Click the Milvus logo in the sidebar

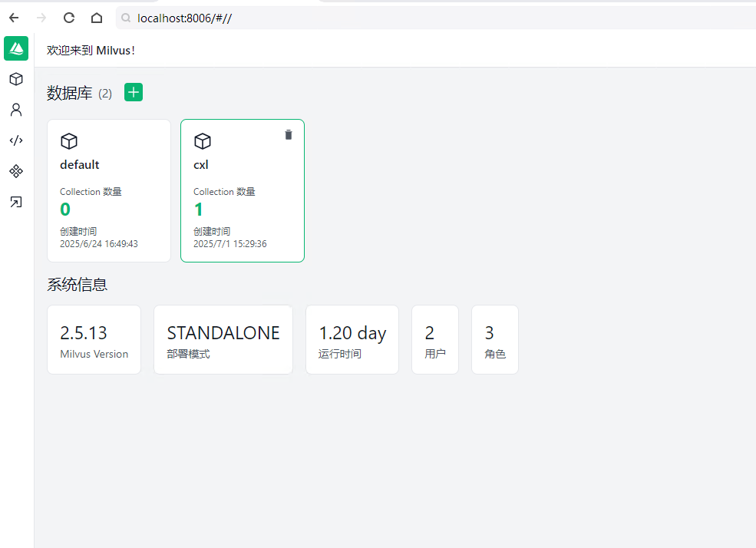[16, 48]
